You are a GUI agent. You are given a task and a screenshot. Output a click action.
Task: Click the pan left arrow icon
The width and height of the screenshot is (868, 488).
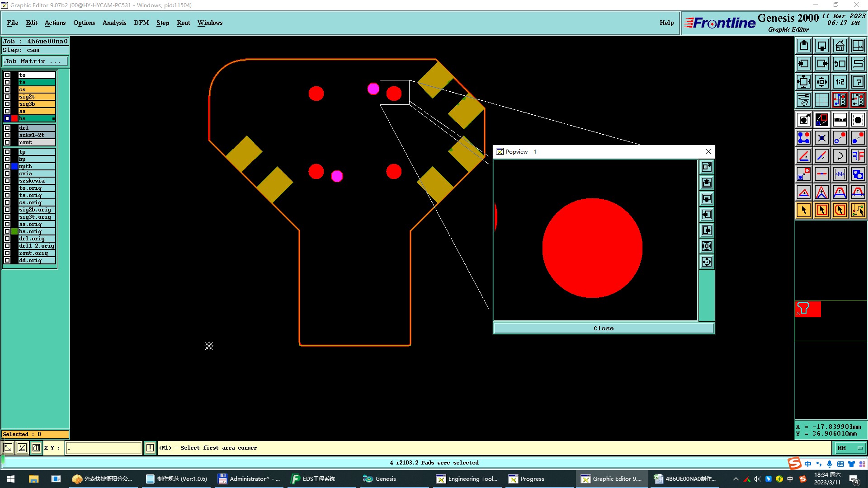(803, 64)
